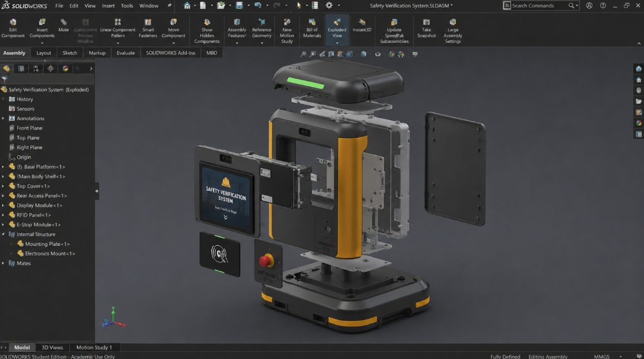Open the PropertyManager tab icon
Screen dimensions: 644x359
tap(21, 69)
